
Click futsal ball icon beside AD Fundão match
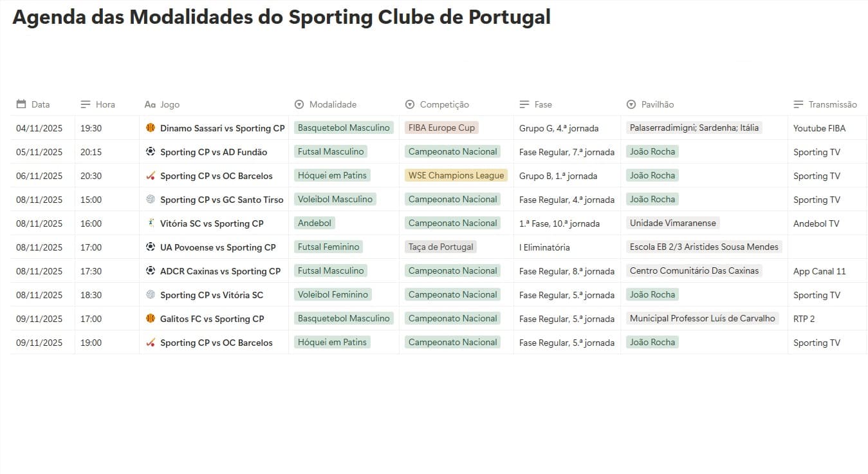(151, 152)
